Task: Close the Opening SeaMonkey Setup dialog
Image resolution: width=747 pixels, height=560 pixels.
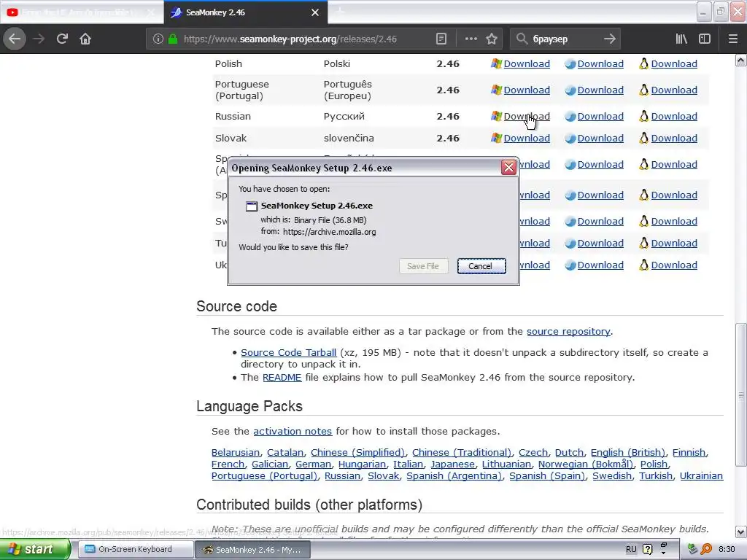Action: pos(508,168)
